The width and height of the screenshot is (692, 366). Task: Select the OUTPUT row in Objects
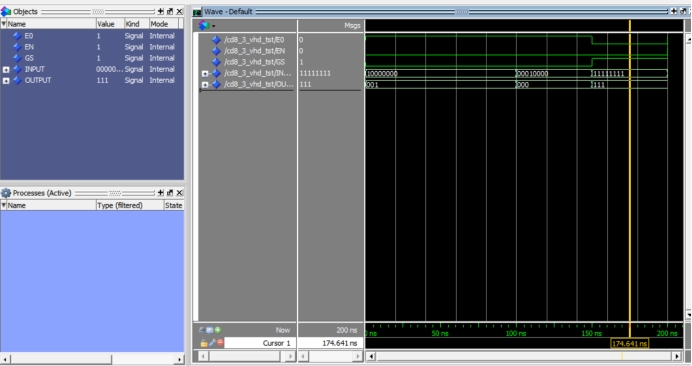click(x=91, y=80)
